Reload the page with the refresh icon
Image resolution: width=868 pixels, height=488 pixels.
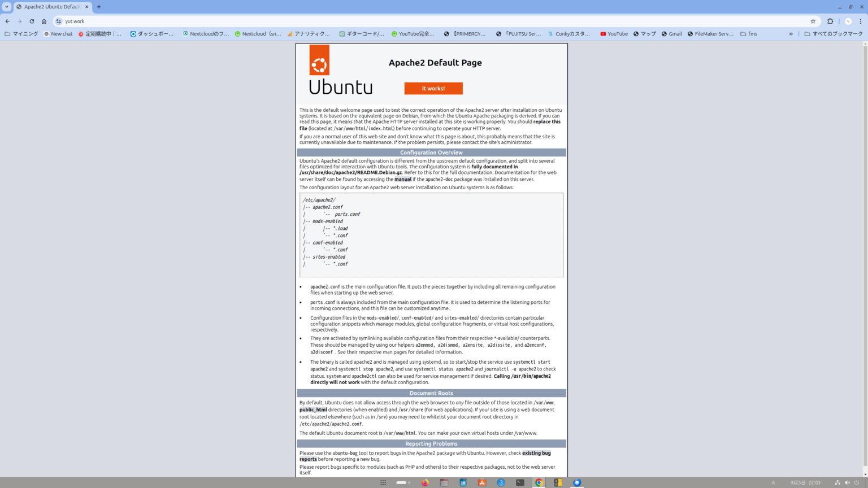(x=32, y=21)
